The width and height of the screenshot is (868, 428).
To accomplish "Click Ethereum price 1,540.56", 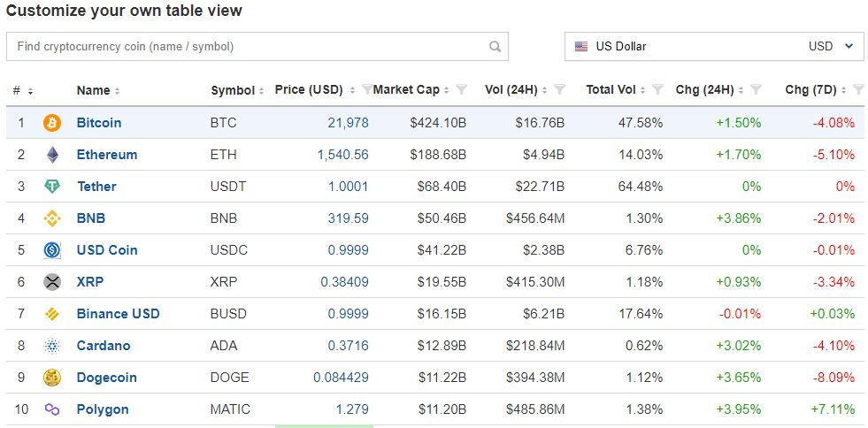I will (343, 155).
